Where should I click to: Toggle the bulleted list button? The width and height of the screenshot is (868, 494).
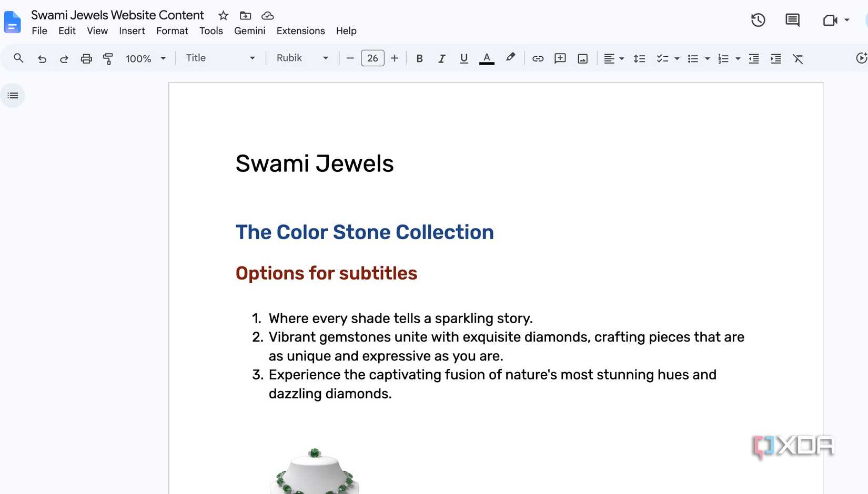693,59
